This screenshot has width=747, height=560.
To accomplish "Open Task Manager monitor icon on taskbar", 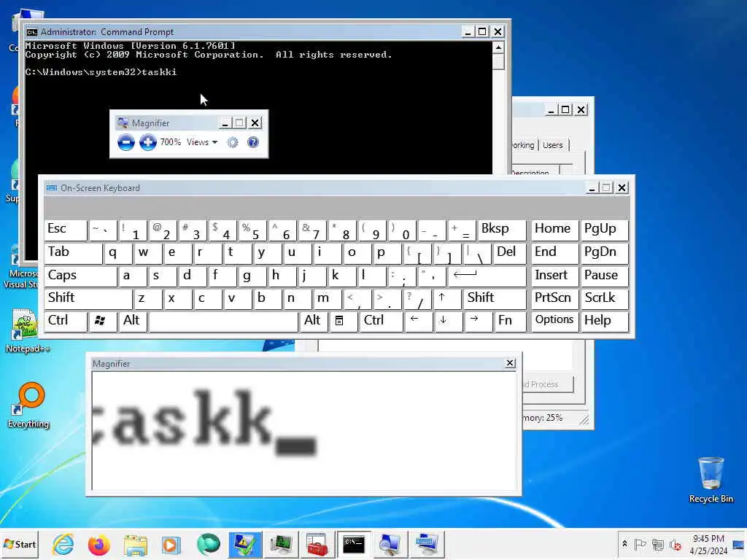I will [x=281, y=544].
